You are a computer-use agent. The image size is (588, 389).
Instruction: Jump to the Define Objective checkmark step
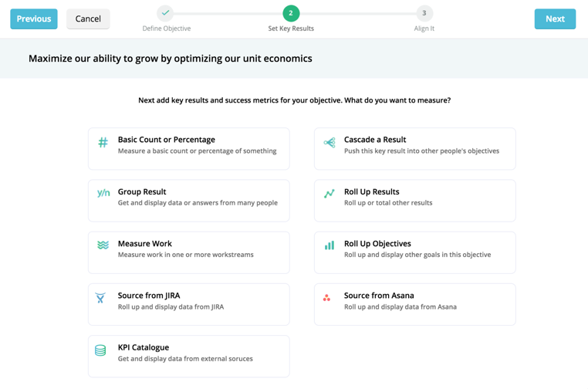[x=165, y=13]
